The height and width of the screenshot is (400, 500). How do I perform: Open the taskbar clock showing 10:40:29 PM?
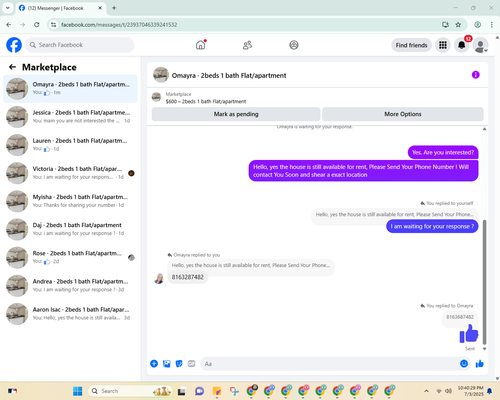pos(470,391)
